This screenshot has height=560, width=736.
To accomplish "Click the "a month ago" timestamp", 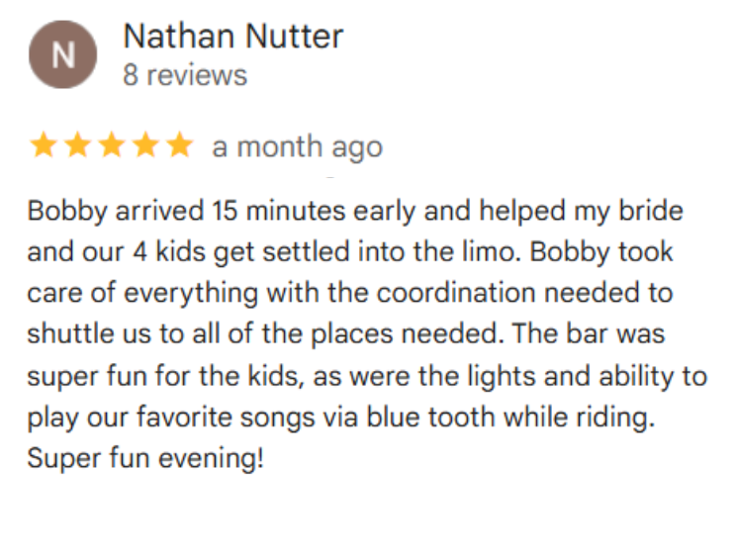I will (x=297, y=147).
